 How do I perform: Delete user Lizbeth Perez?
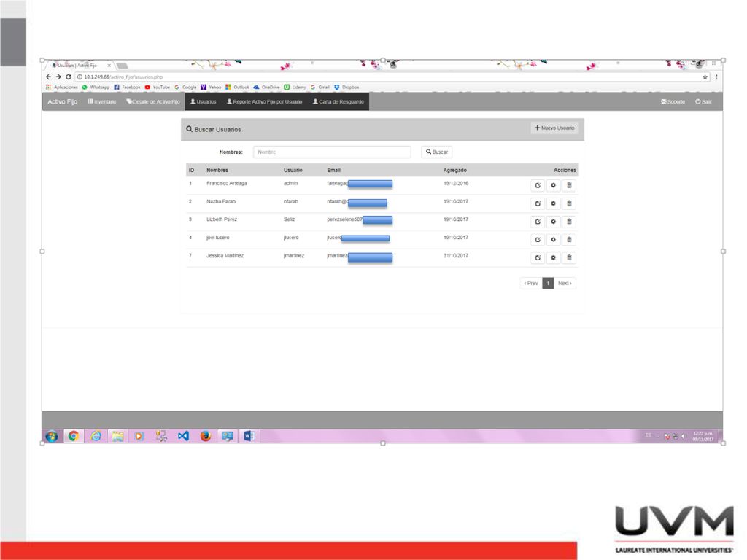[x=569, y=222]
